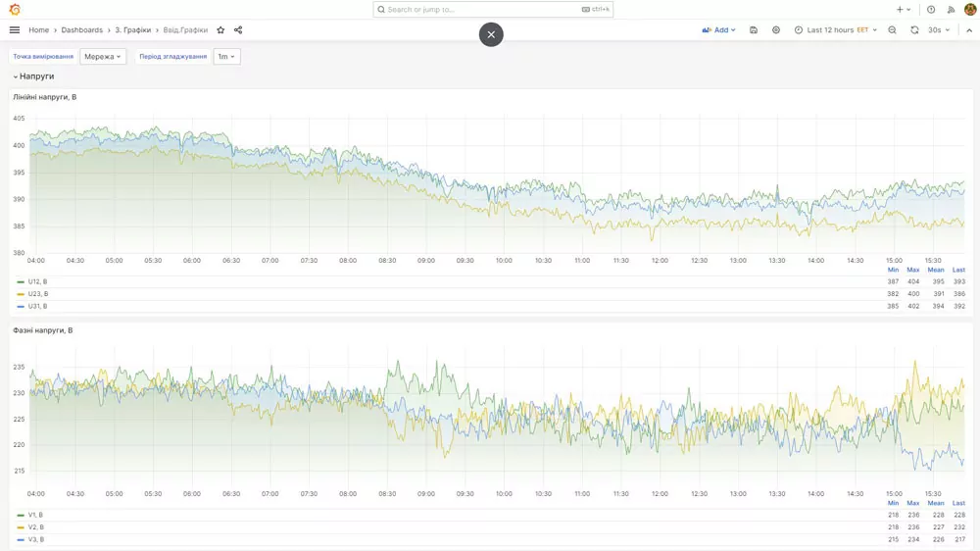This screenshot has height=551, width=980.
Task: Collapse the Напруги row section
Action: (33, 76)
